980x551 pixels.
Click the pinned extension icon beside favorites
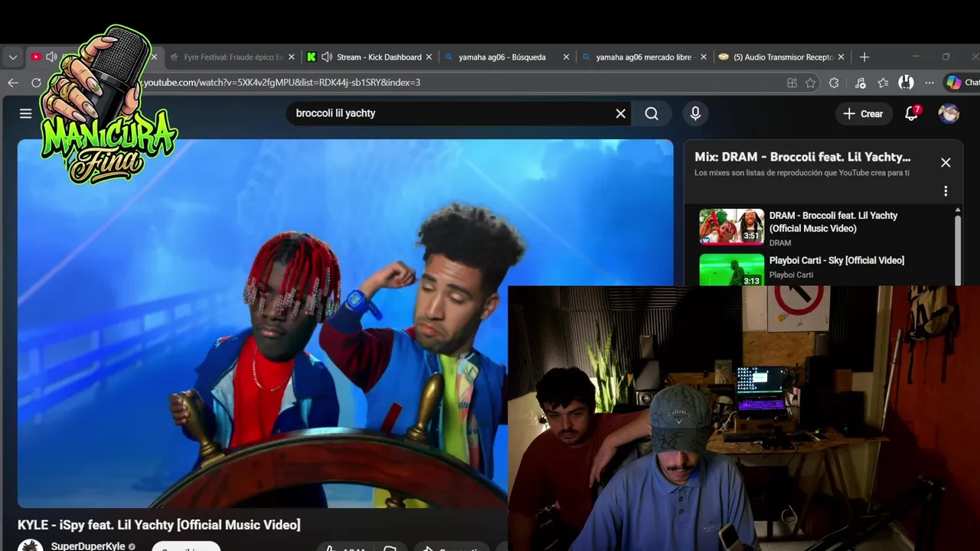click(x=906, y=83)
